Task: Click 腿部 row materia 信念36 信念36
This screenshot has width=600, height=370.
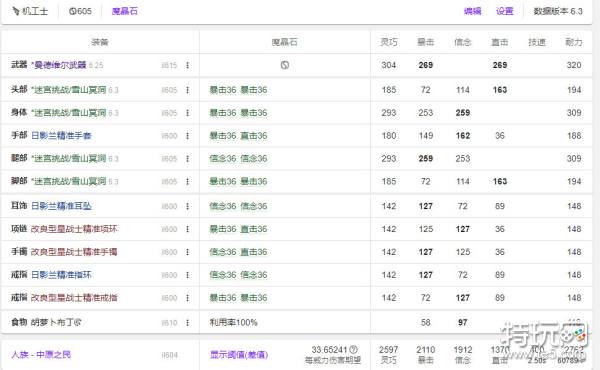Action: [238, 158]
